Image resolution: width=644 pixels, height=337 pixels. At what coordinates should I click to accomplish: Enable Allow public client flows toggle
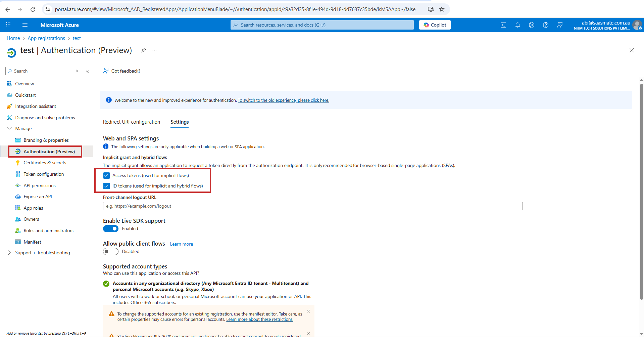[x=111, y=252]
